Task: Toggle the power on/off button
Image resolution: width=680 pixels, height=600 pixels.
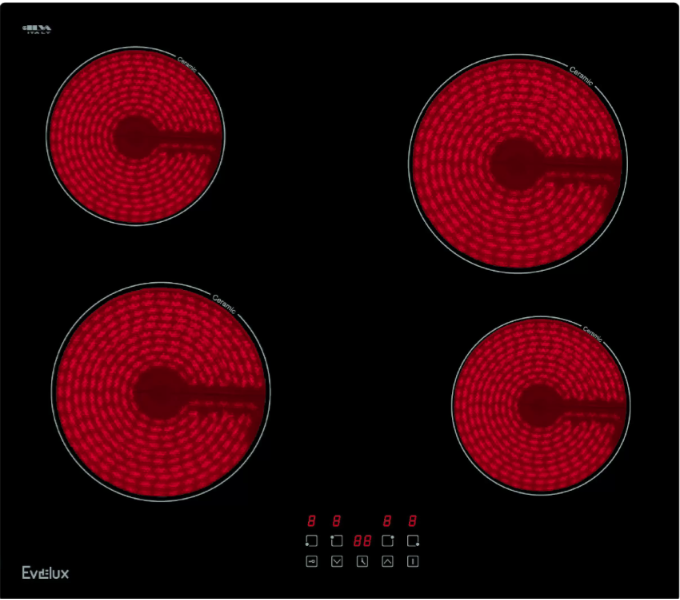Action: point(413,562)
